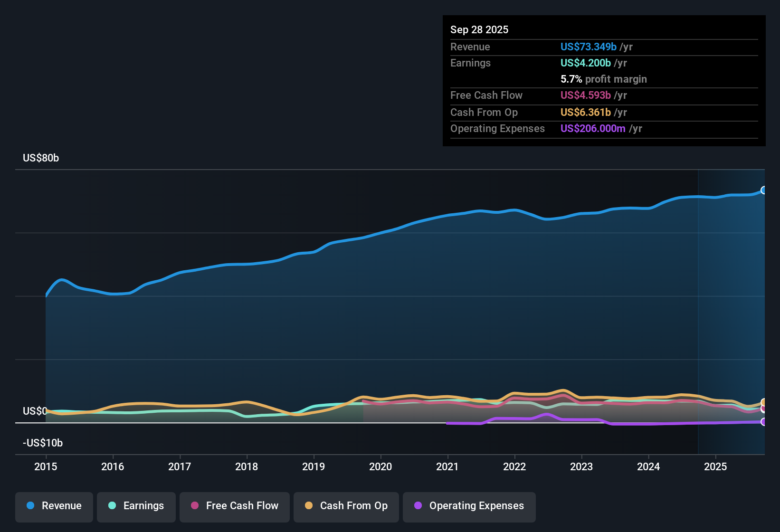Click the 2020 label on the time axis

coord(380,466)
